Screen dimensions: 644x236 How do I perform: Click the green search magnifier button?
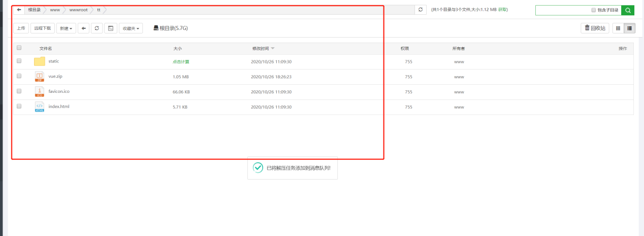pyautogui.click(x=628, y=10)
